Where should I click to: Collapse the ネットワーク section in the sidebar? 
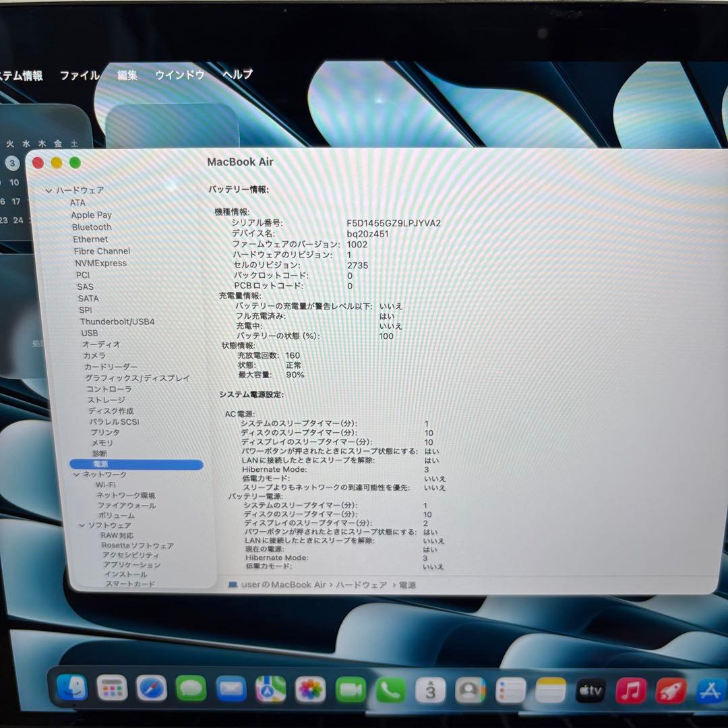[76, 475]
